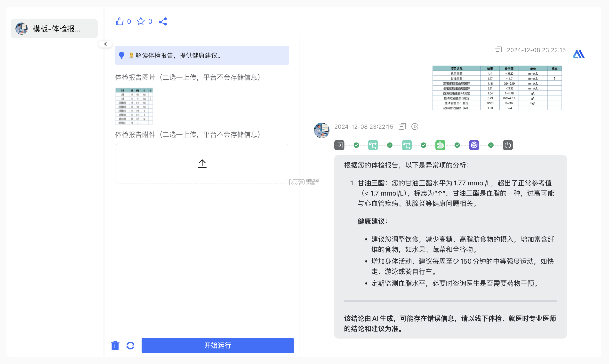Image resolution: width=609 pixels, height=364 pixels.
Task: Click the favorite count number 0
Action: [150, 22]
